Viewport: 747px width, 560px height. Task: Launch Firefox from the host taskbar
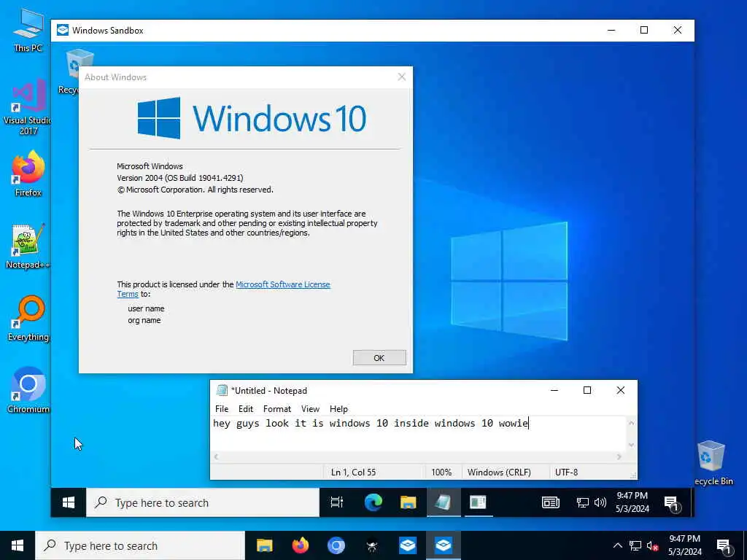coord(300,545)
